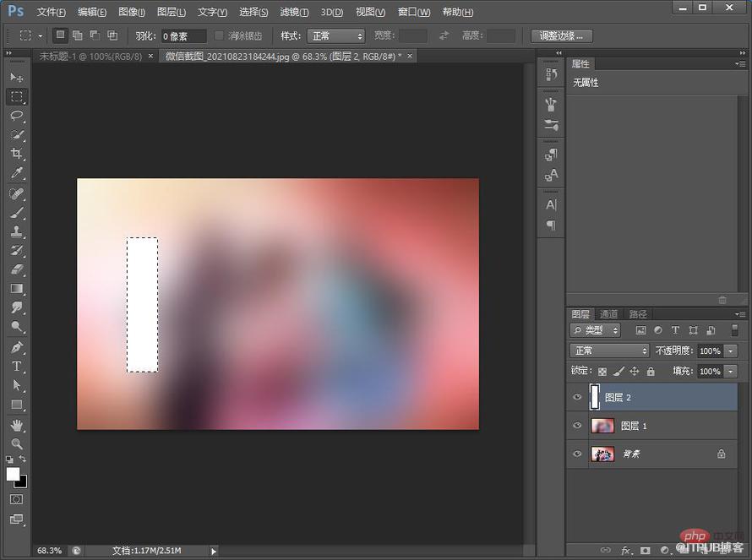Swap foreground and background colors
Viewport: 752px width, 560px height.
pyautogui.click(x=23, y=459)
